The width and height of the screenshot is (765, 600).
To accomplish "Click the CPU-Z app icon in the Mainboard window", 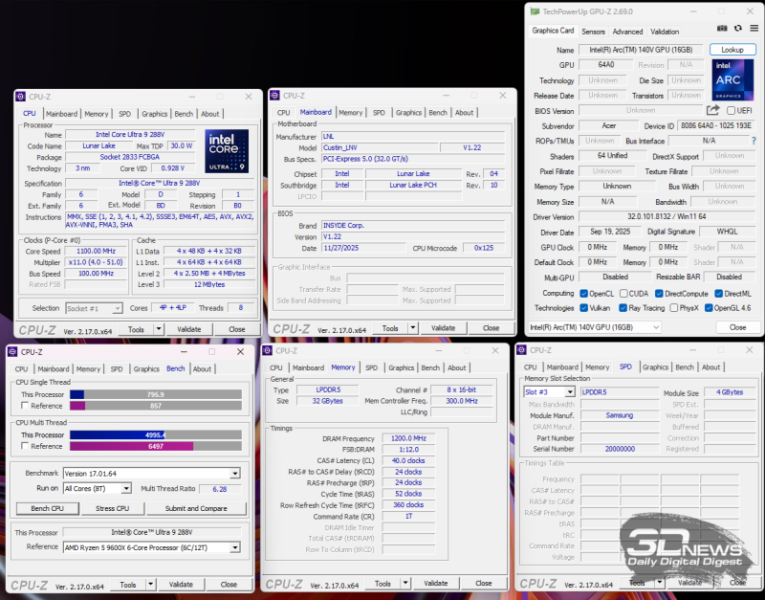I will [x=275, y=96].
